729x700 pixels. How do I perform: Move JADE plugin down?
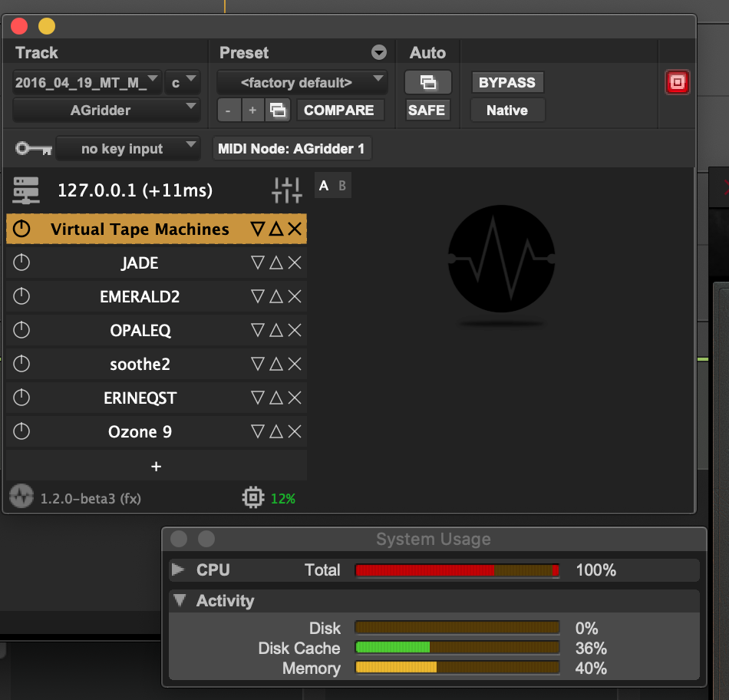(258, 262)
